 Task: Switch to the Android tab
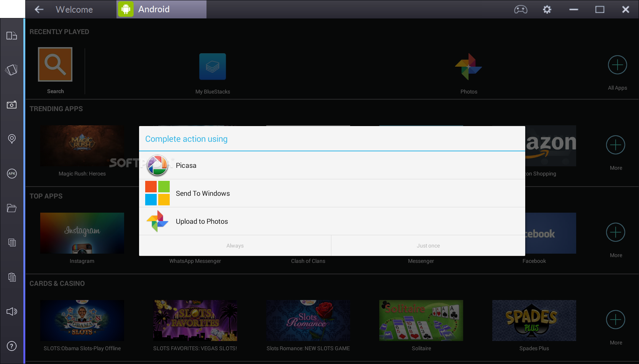click(x=161, y=9)
